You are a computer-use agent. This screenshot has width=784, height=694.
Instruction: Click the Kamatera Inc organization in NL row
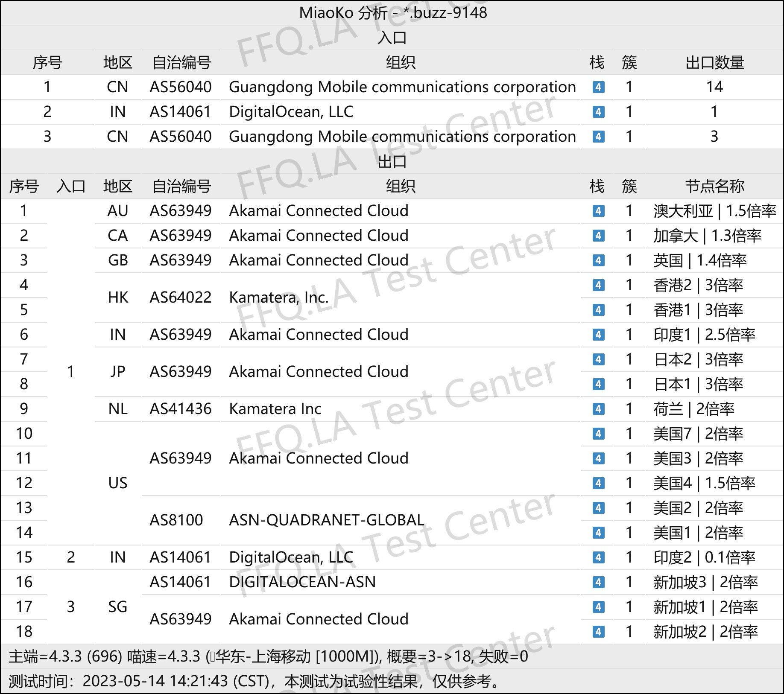coord(275,409)
